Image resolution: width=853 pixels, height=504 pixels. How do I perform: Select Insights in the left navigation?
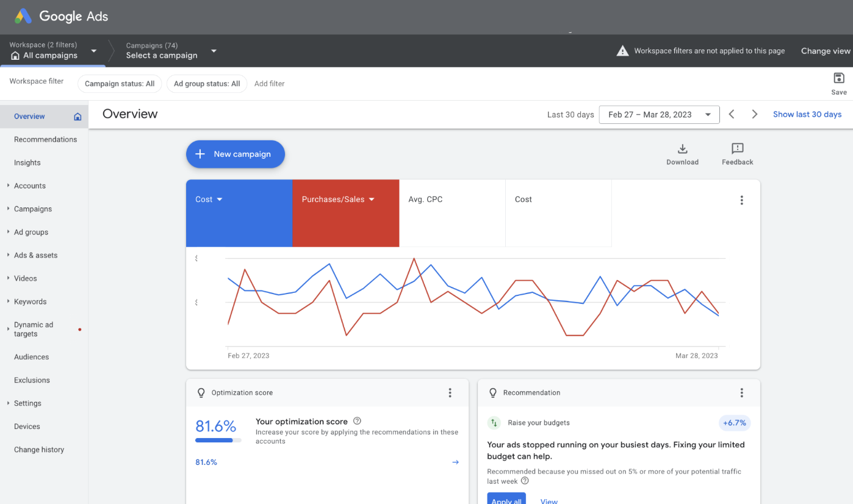[27, 163]
